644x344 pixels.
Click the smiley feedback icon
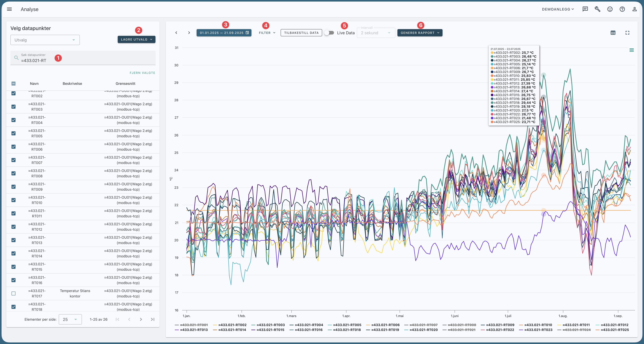[610, 9]
